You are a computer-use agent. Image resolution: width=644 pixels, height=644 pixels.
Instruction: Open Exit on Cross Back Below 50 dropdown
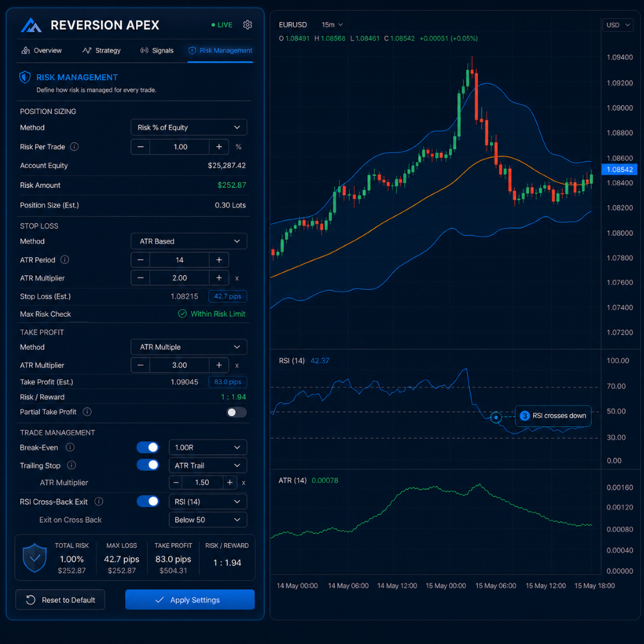coord(208,519)
